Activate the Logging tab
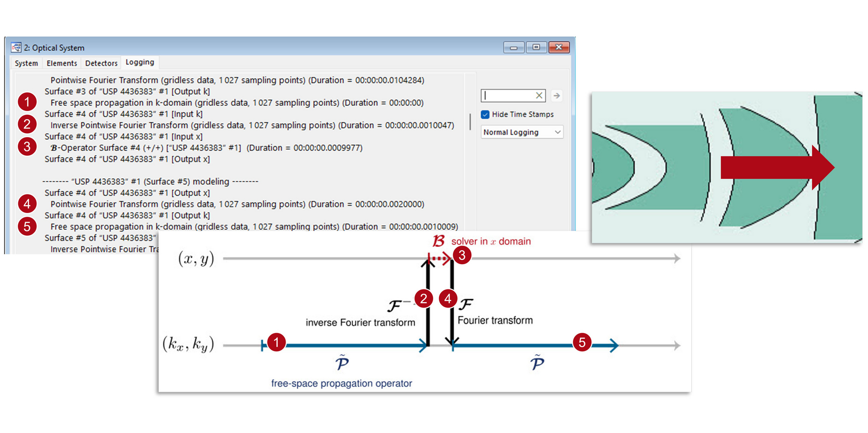Viewport: 868px width, 433px height. point(140,62)
